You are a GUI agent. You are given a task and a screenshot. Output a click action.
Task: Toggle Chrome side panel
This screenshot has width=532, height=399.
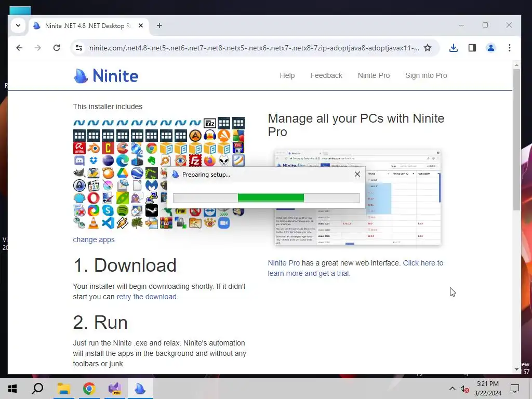pos(472,48)
